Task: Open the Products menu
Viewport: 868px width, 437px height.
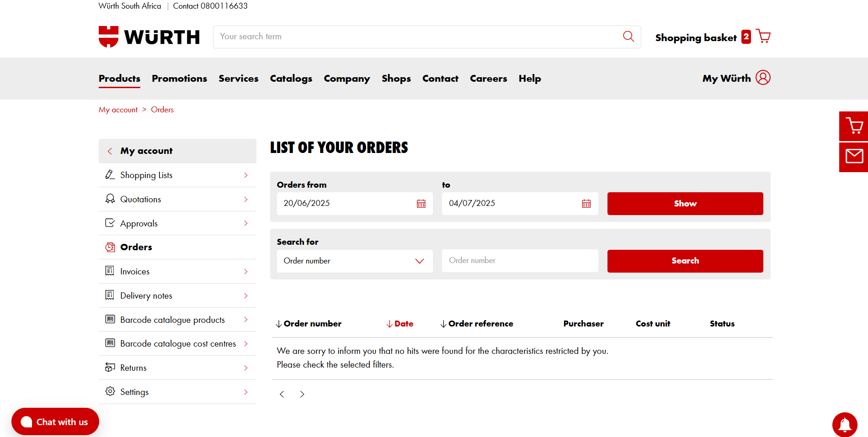Action: tap(119, 79)
